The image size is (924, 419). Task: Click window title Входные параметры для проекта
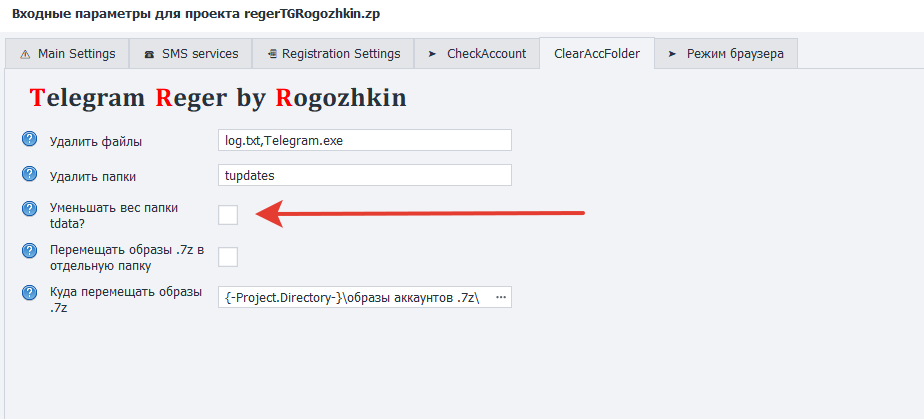click(x=196, y=14)
